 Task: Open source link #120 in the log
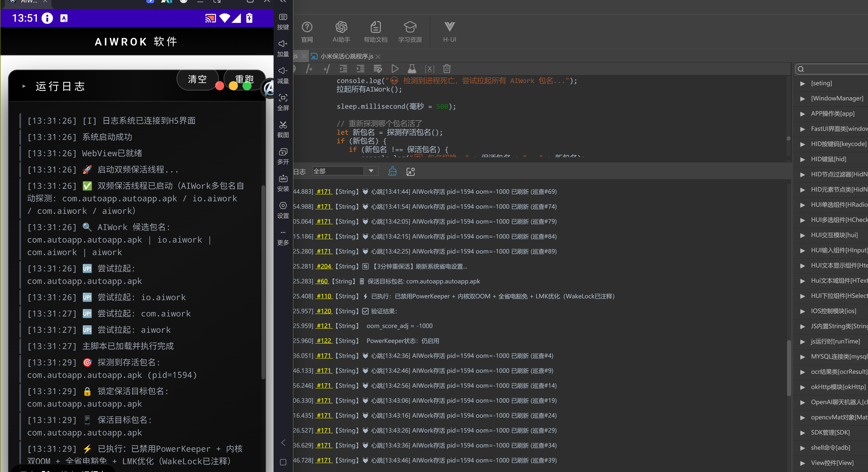pos(324,311)
